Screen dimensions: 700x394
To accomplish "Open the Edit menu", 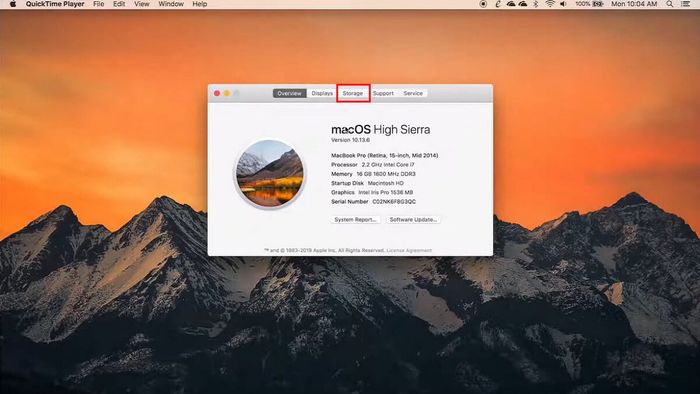I will point(119,4).
